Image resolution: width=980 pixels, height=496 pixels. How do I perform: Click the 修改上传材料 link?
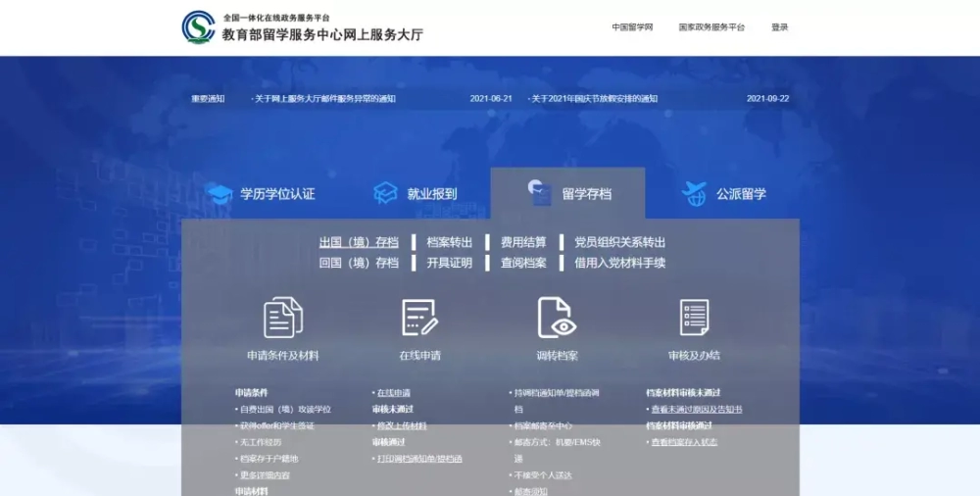pos(402,426)
